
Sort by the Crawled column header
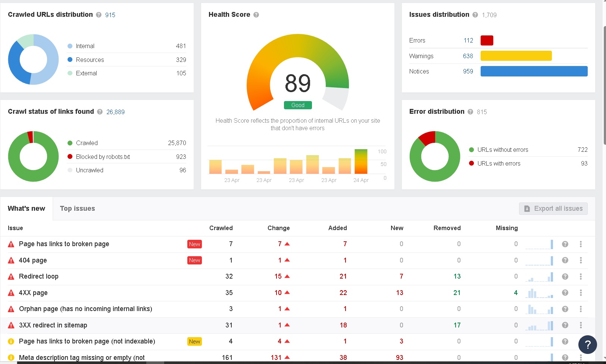pos(221,228)
